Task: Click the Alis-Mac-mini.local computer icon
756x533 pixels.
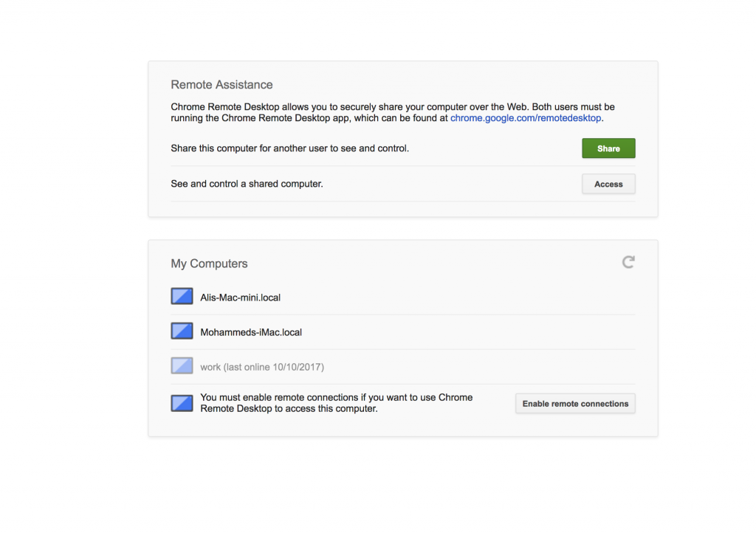Action: point(182,296)
